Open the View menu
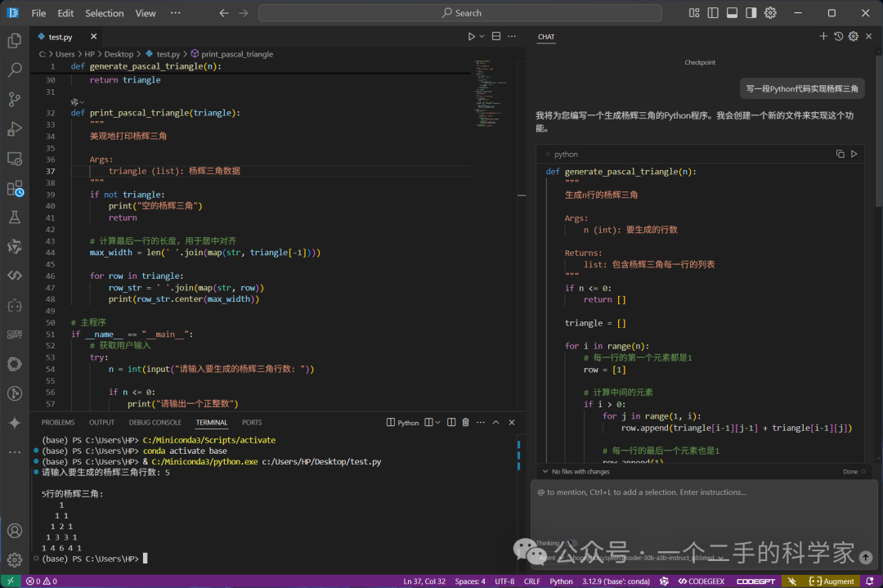 tap(146, 13)
